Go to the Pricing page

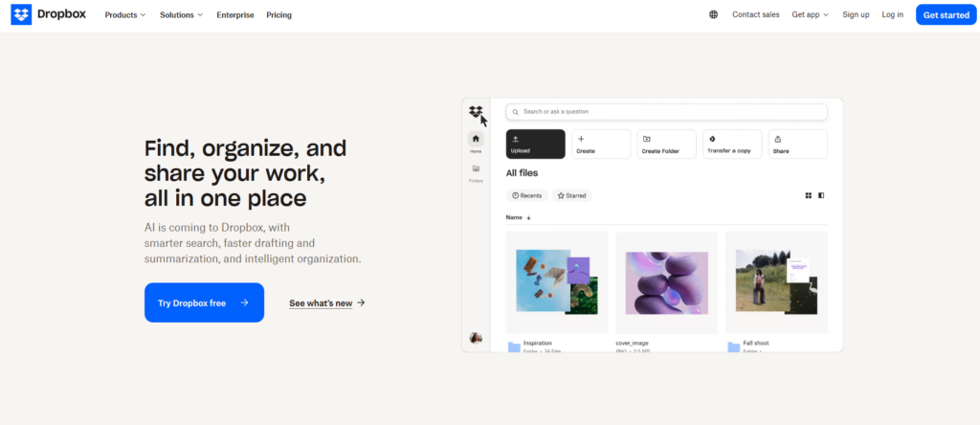(x=278, y=14)
